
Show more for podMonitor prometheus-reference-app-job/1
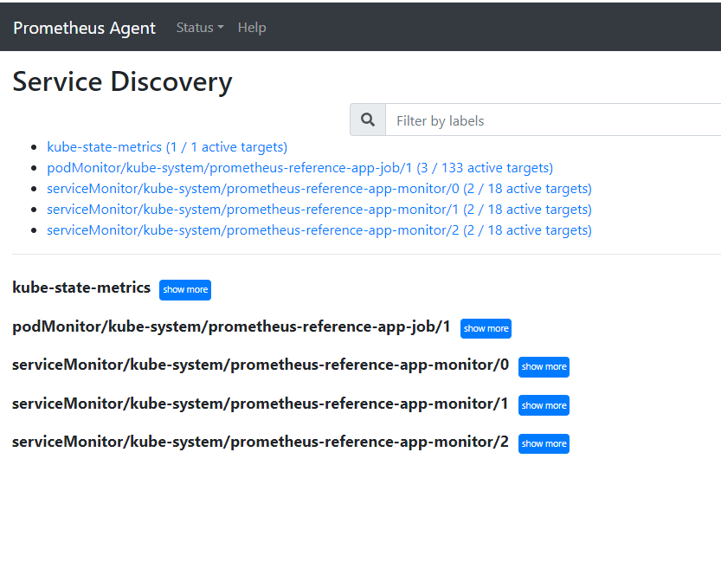coord(486,329)
